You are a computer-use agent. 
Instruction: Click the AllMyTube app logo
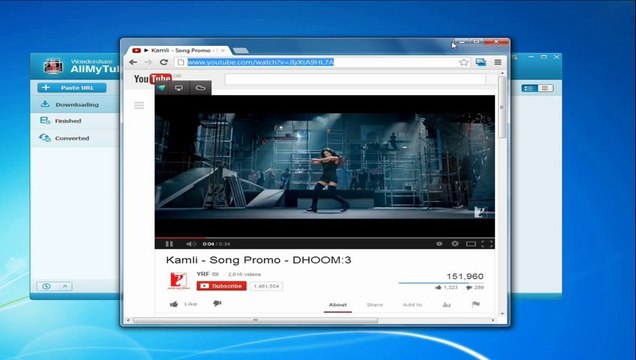point(54,66)
